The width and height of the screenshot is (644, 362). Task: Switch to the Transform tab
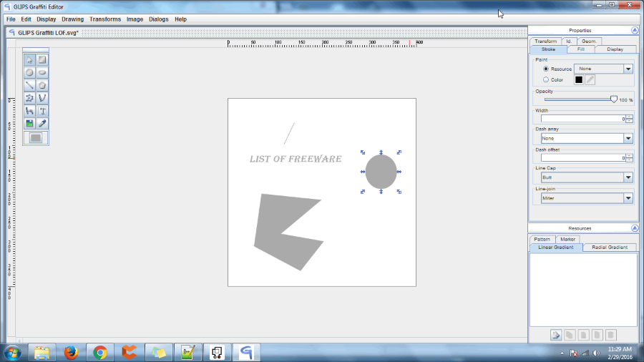point(545,41)
